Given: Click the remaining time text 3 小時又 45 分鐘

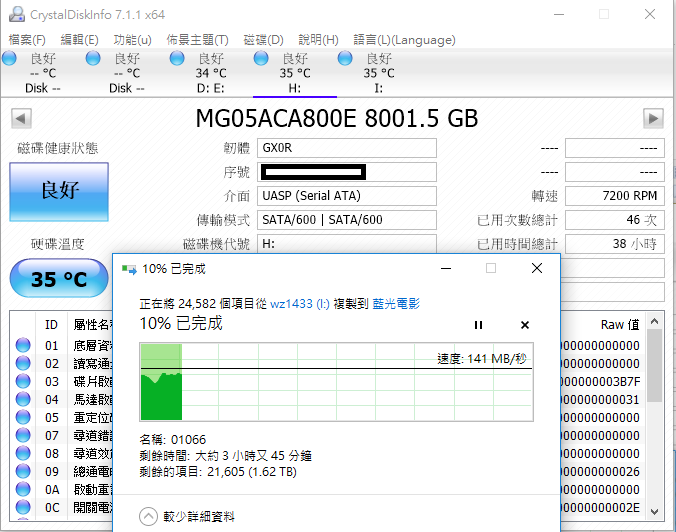Looking at the screenshot, I should [266, 456].
